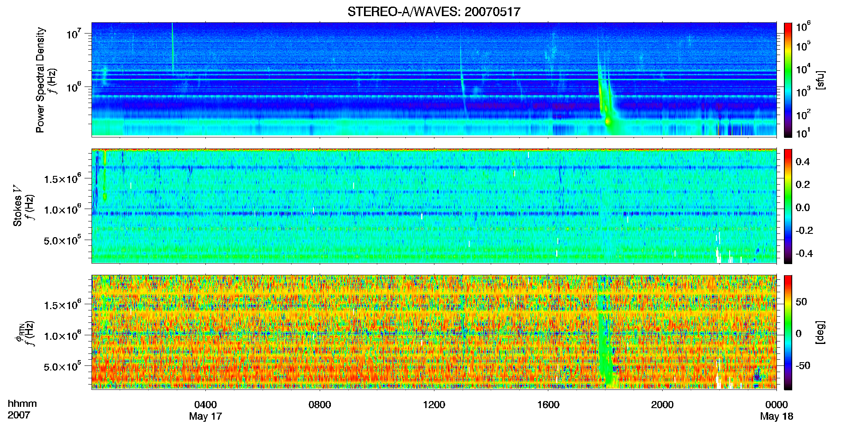
Task: Select the 2007 year label
Action: pos(19,415)
